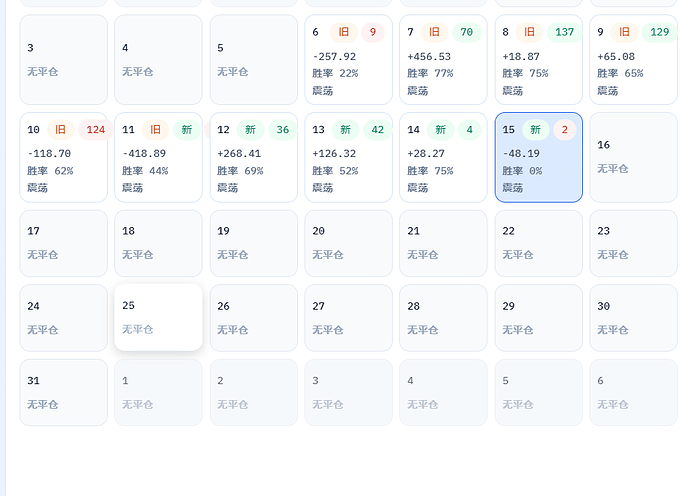This screenshot has height=496, width=690.
Task: Click the 旧 badge on day 11
Action: tap(155, 130)
